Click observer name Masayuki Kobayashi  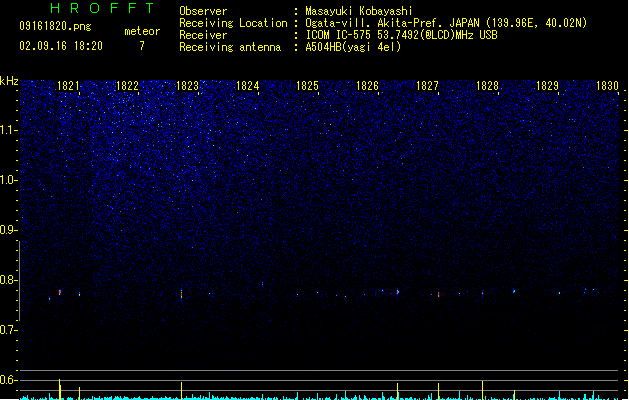pyautogui.click(x=359, y=11)
